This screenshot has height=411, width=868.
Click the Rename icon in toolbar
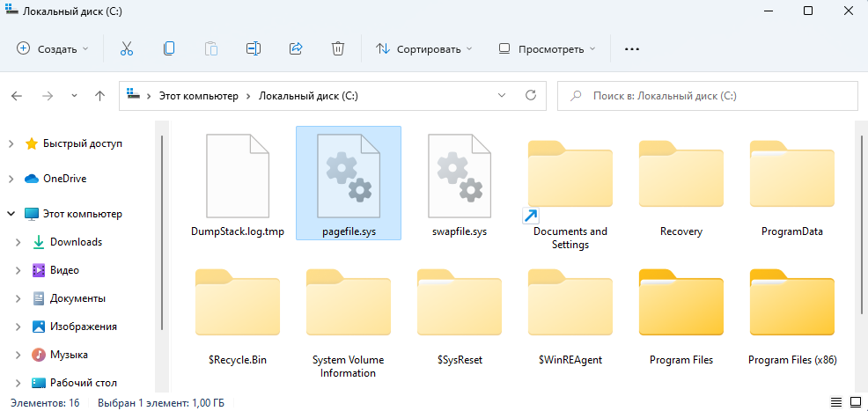click(x=254, y=49)
